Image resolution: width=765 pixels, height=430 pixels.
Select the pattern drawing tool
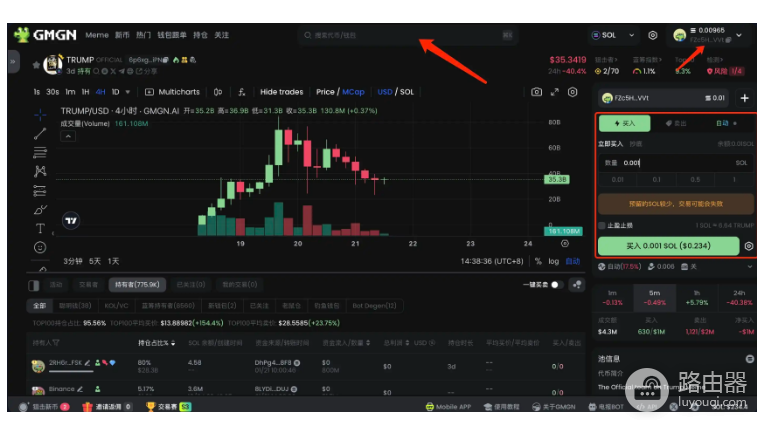click(40, 171)
